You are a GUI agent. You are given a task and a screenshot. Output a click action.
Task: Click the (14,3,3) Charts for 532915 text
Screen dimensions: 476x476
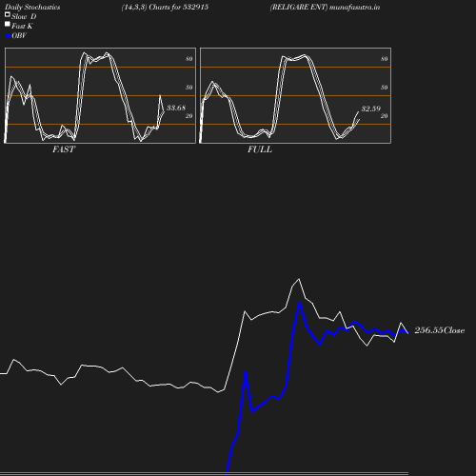pyautogui.click(x=165, y=7)
